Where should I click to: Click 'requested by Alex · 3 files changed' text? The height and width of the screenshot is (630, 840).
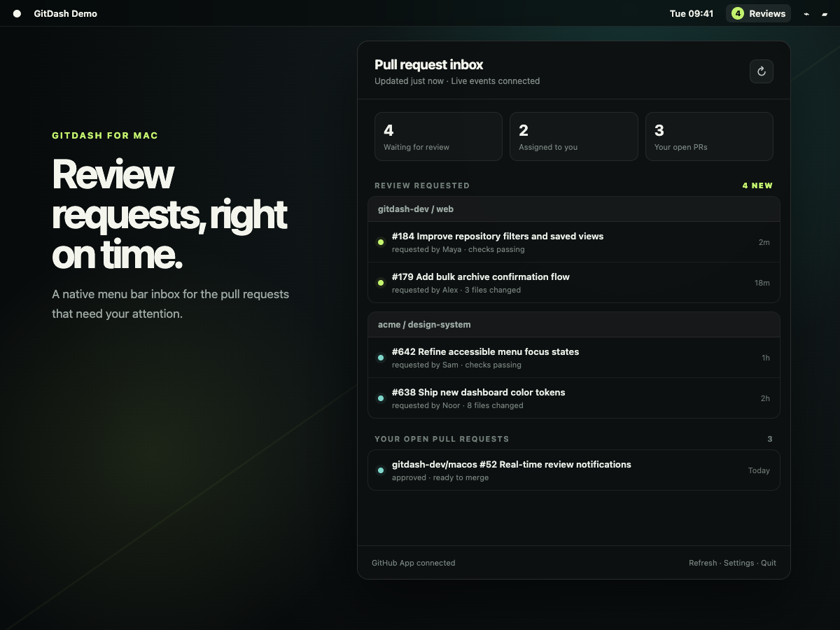(x=456, y=290)
